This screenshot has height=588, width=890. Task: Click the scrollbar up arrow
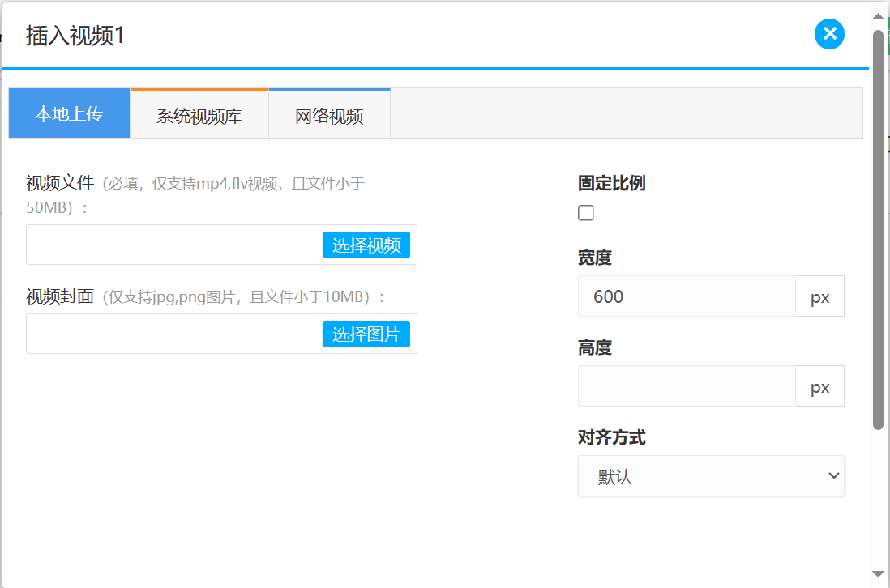(878, 15)
